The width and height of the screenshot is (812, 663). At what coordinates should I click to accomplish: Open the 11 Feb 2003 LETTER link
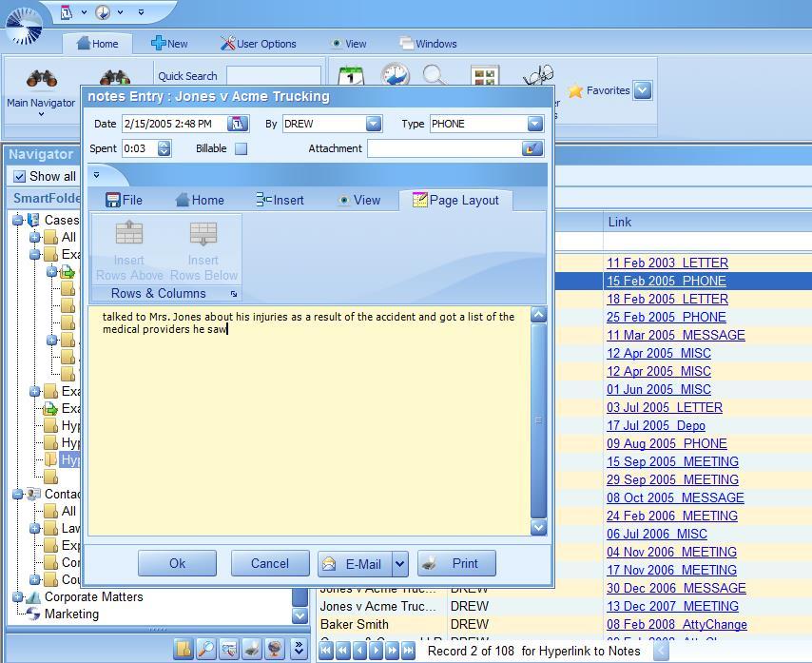[x=667, y=263]
